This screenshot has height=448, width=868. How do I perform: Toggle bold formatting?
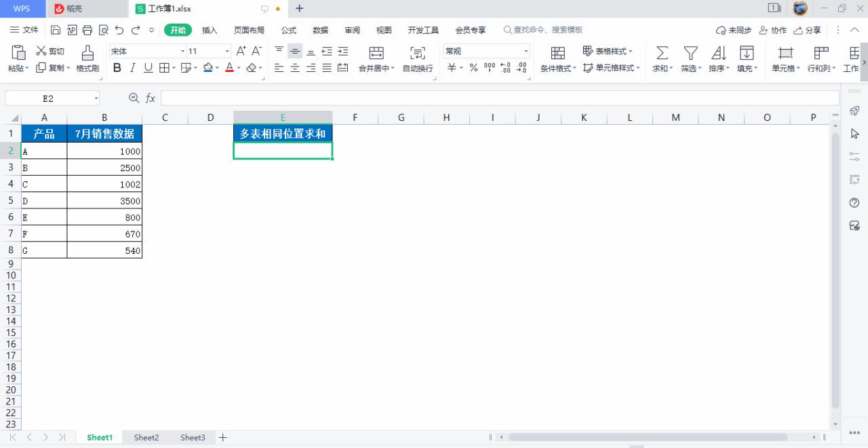tap(116, 68)
